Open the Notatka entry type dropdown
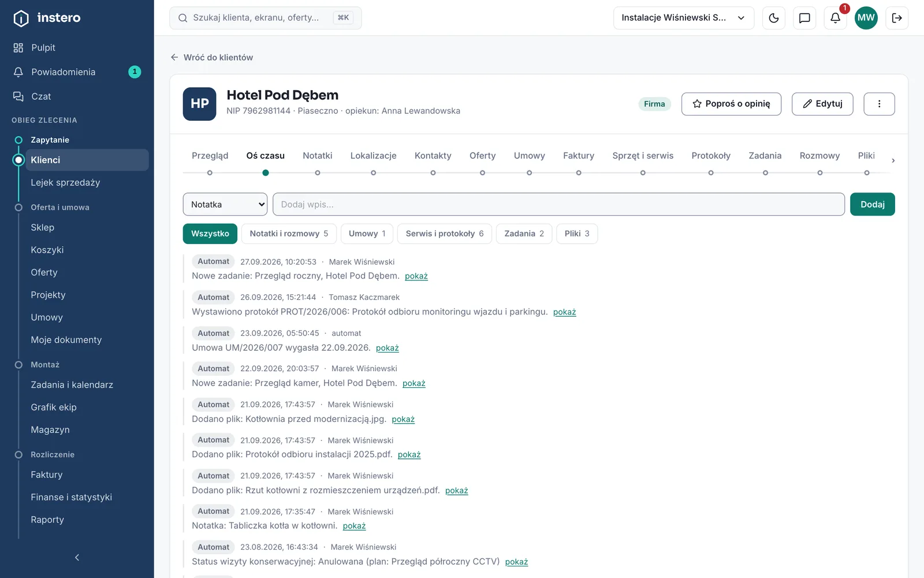 (225, 204)
